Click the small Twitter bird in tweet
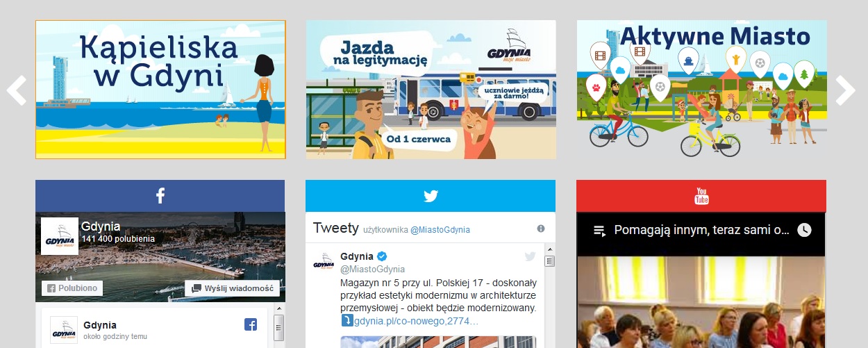 530,256
